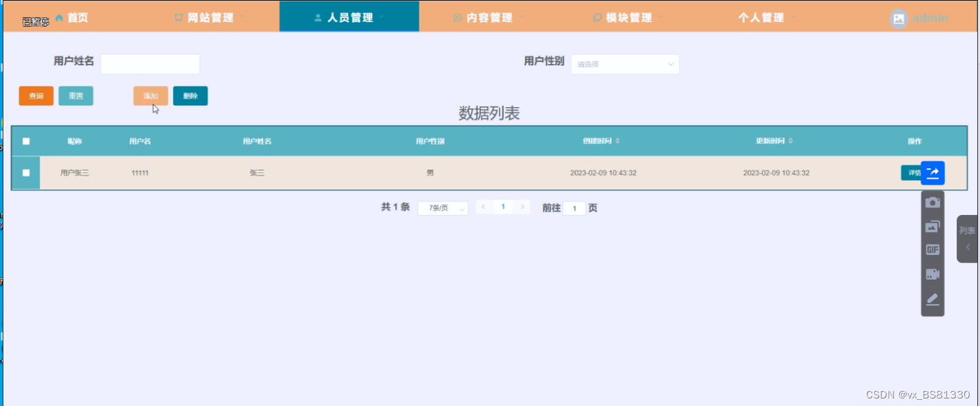Click the 张三 name cell
This screenshot has width=980, height=406.
[257, 172]
